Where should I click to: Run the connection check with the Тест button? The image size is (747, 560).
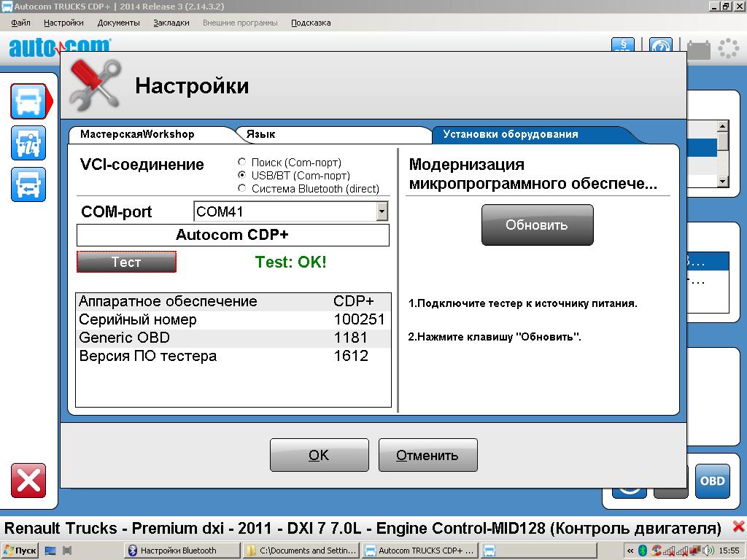tap(126, 262)
